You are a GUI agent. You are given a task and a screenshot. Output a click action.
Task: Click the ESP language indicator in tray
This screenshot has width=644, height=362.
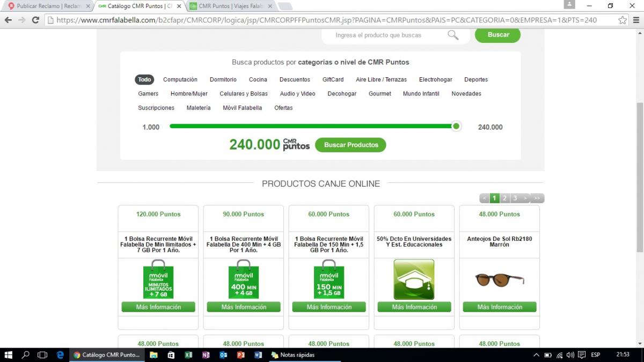click(x=595, y=354)
